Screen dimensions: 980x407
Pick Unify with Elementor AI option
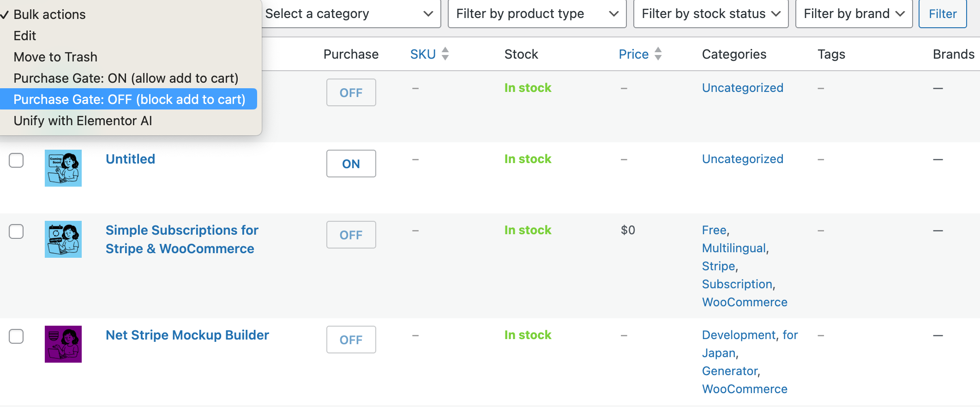coord(83,121)
